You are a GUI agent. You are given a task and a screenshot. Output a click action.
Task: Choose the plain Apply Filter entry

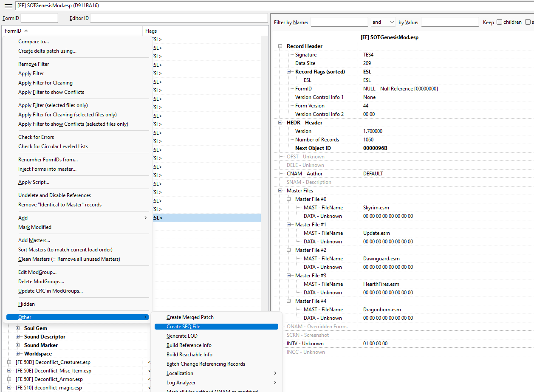pyautogui.click(x=78, y=73)
